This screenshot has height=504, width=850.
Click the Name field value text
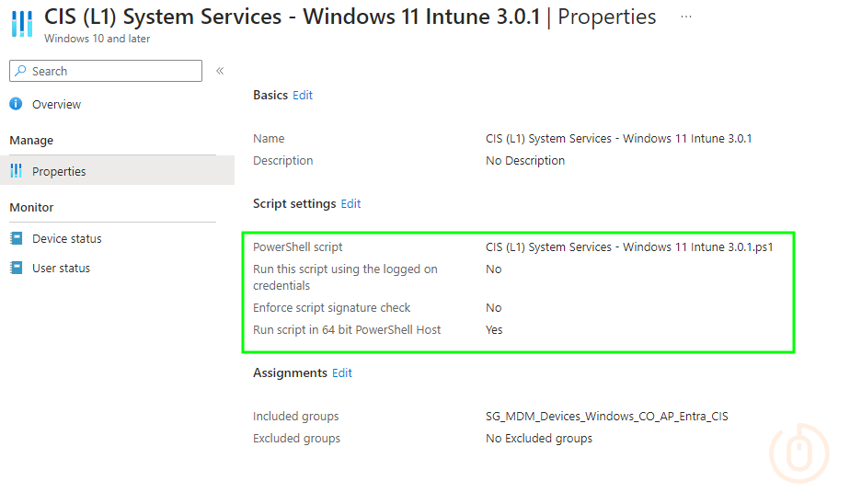[618, 139]
